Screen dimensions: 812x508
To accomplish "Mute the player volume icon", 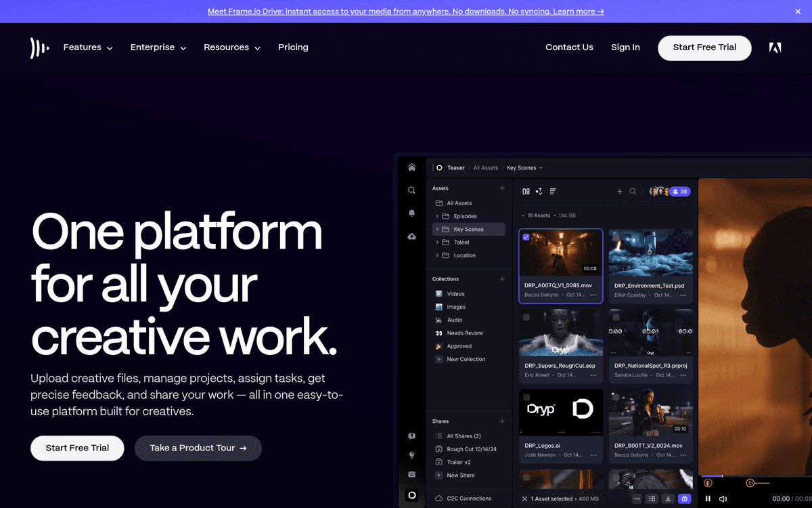I will tap(723, 499).
